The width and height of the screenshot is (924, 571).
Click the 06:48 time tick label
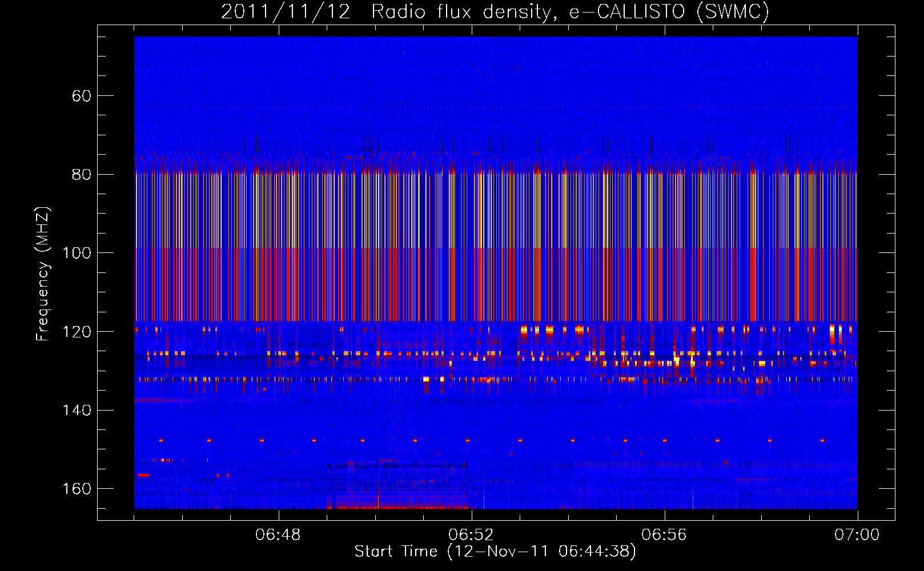click(278, 535)
